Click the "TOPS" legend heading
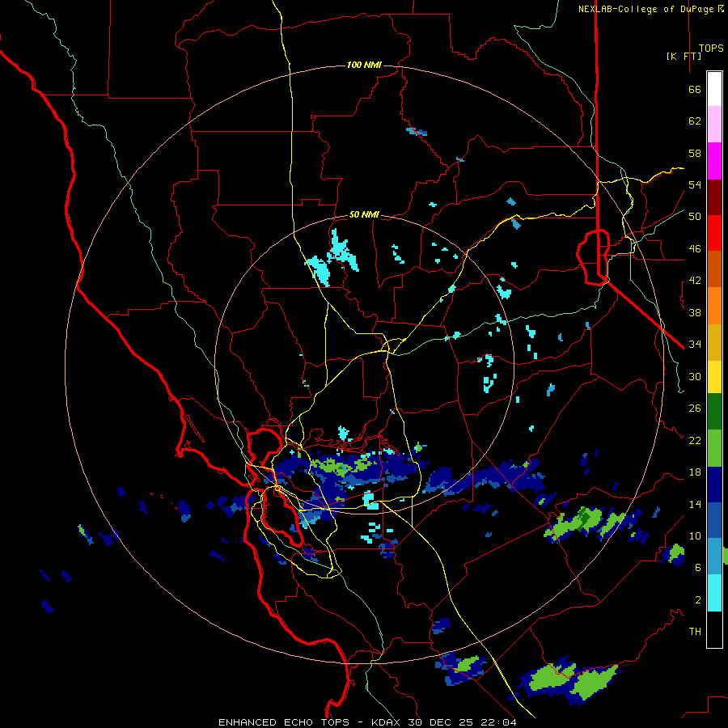Image resolution: width=728 pixels, height=728 pixels. point(711,49)
